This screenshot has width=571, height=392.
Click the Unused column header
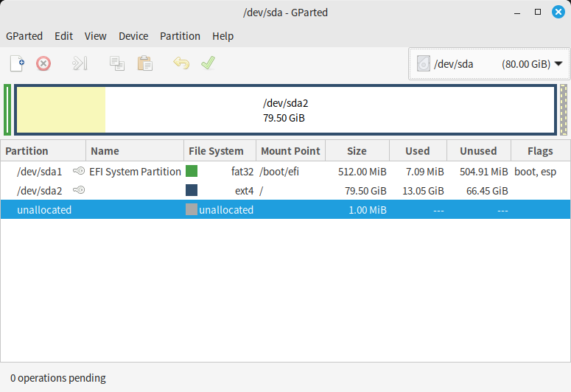pos(479,151)
